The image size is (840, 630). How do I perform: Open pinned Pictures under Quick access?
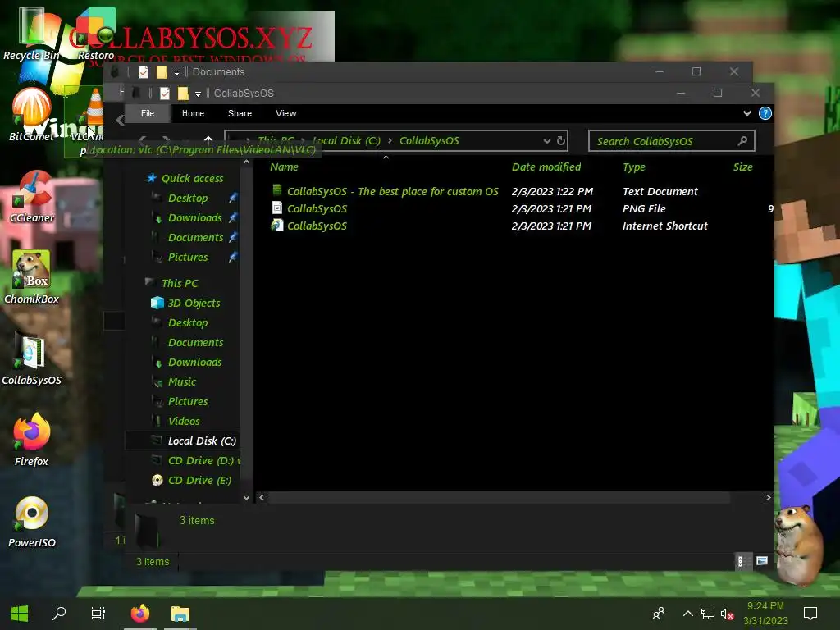pyautogui.click(x=188, y=257)
